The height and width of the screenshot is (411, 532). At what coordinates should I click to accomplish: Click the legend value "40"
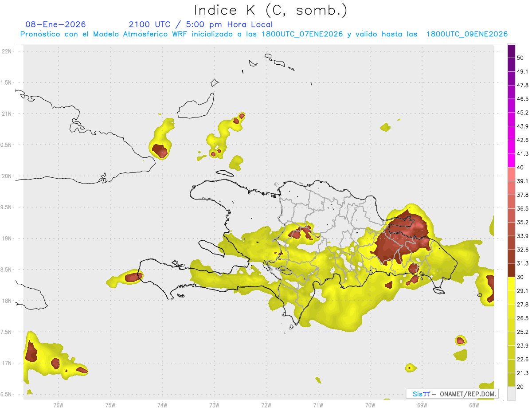(520, 168)
